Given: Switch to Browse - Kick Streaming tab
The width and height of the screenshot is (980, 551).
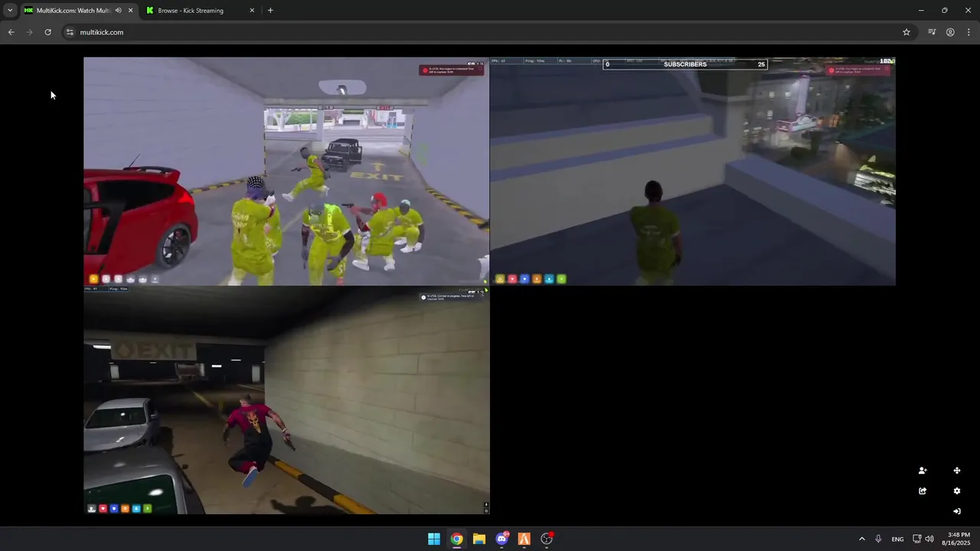Looking at the screenshot, I should point(199,11).
